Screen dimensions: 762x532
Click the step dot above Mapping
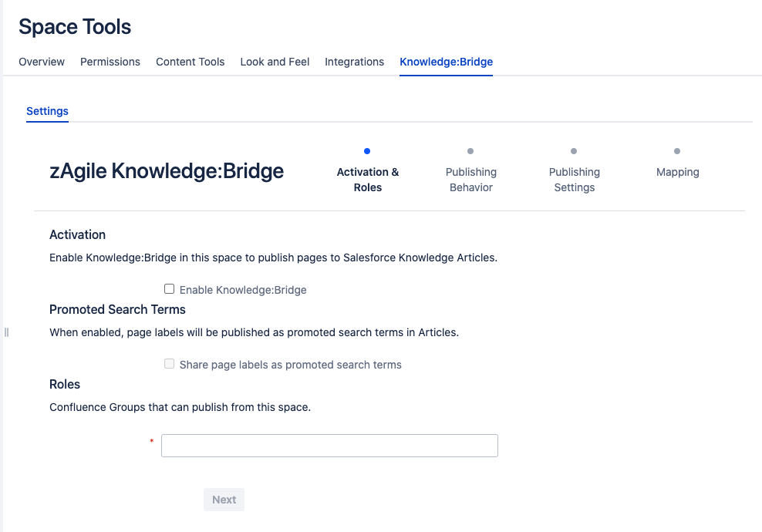pos(677,151)
